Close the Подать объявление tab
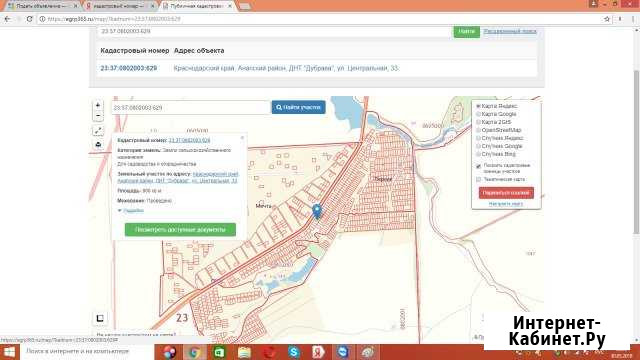The image size is (640, 360). (76, 6)
